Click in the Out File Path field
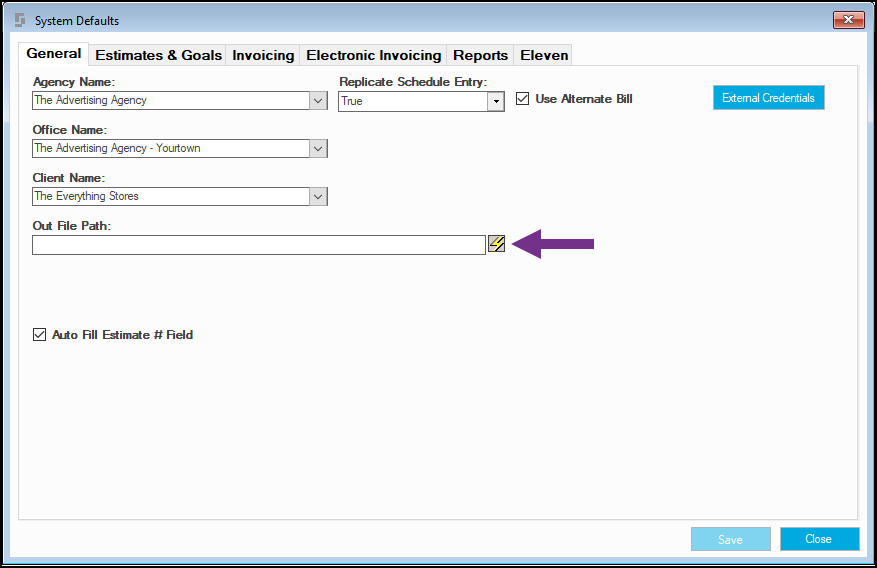Viewport: 877px width, 568px height. 259,245
